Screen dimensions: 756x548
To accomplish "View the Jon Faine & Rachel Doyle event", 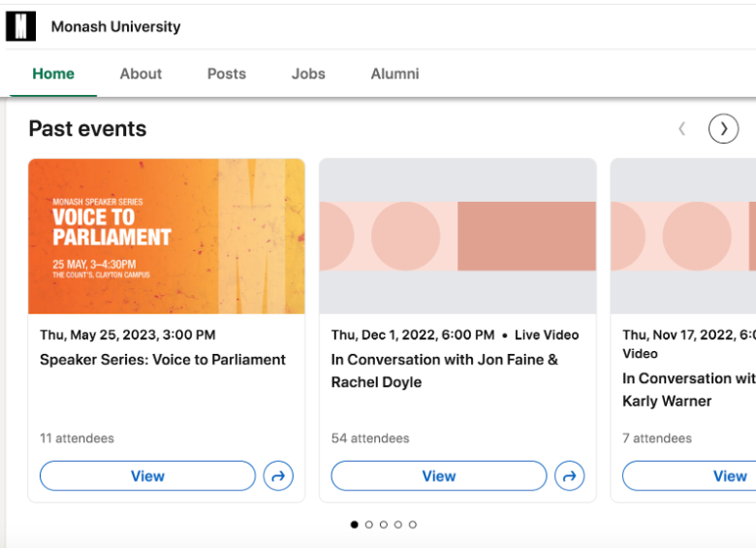I will pos(439,476).
